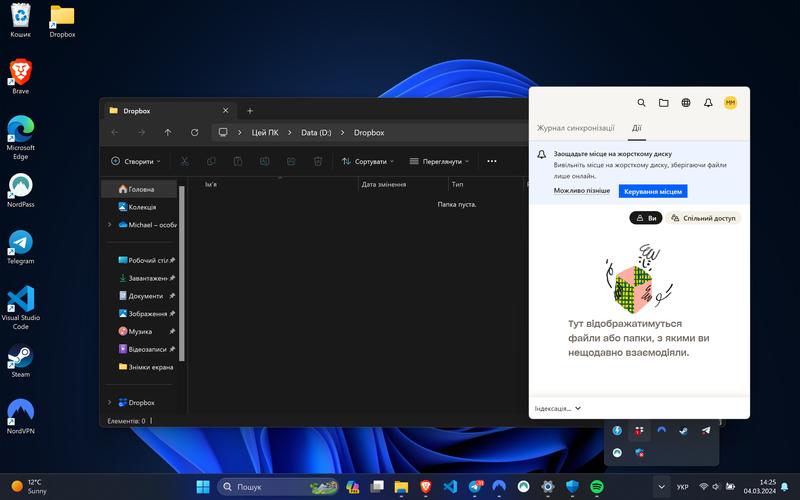The image size is (800, 500).
Task: Open Dropbox website globe icon
Action: pyautogui.click(x=686, y=103)
